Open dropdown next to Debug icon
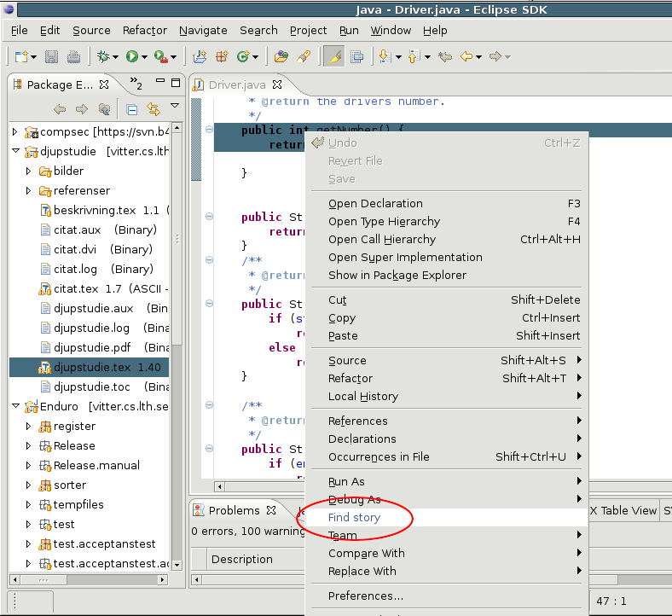Viewport: 672px width, 616px height. pyautogui.click(x=116, y=57)
